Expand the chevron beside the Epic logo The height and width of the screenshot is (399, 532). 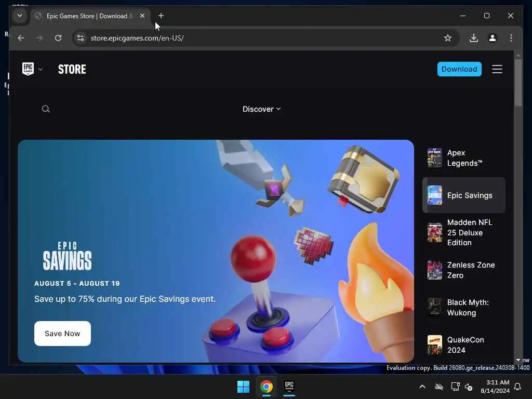[41, 69]
